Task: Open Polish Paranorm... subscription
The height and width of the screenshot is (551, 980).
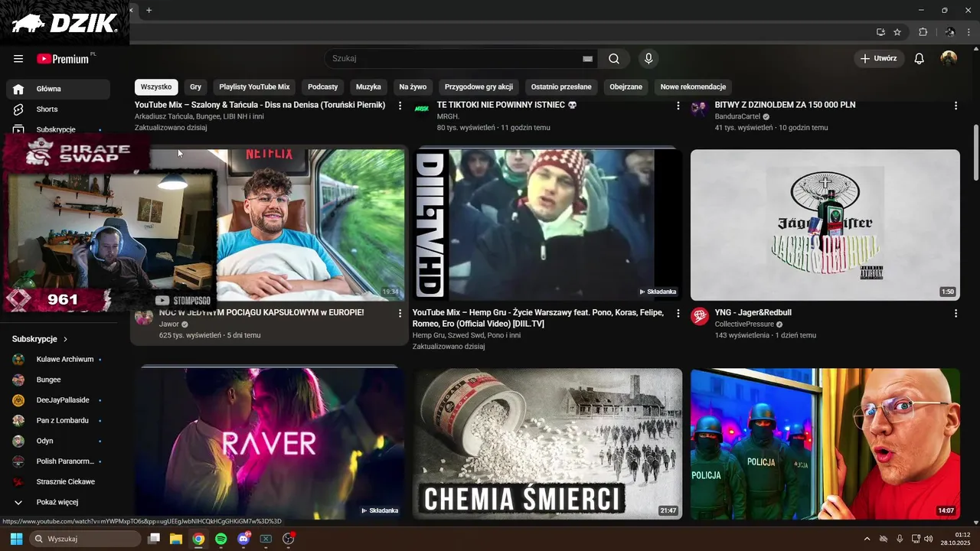Action: pos(57,461)
